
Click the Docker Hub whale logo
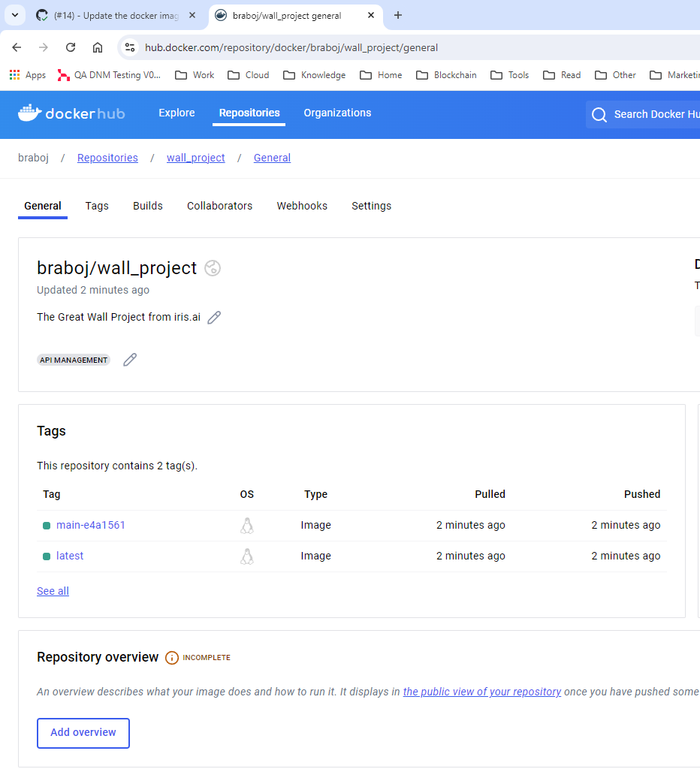30,113
